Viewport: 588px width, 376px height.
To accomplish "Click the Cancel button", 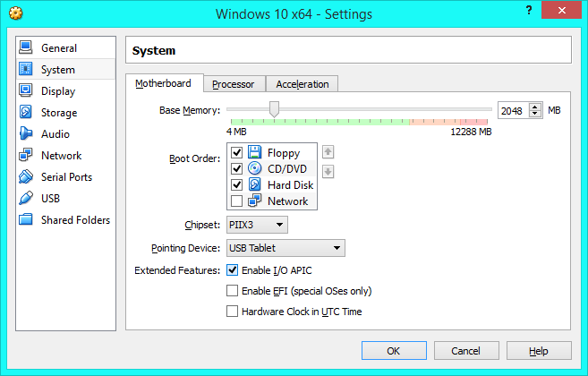I will [466, 350].
